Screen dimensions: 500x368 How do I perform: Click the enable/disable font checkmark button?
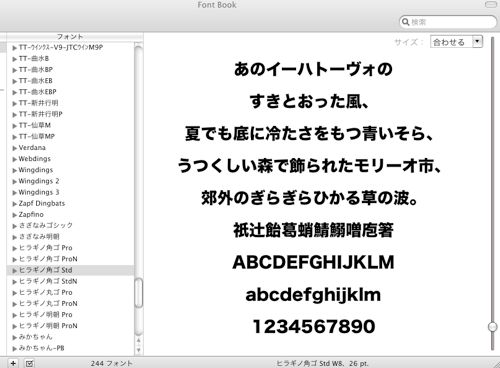coord(29,363)
